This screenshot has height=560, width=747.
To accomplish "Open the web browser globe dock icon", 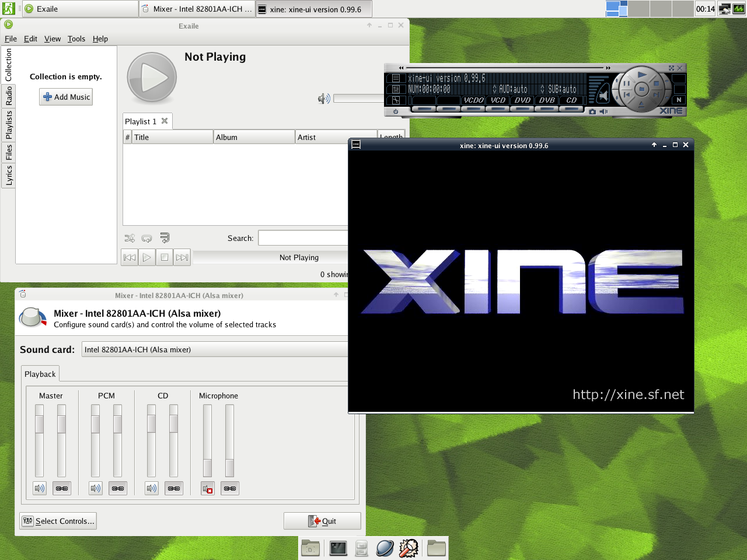I will pos(385,548).
